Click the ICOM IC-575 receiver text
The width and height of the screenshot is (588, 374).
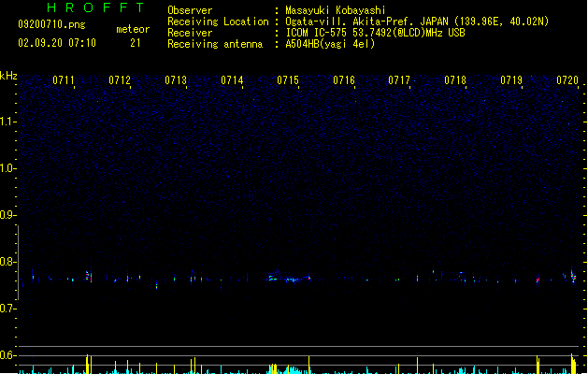click(375, 33)
